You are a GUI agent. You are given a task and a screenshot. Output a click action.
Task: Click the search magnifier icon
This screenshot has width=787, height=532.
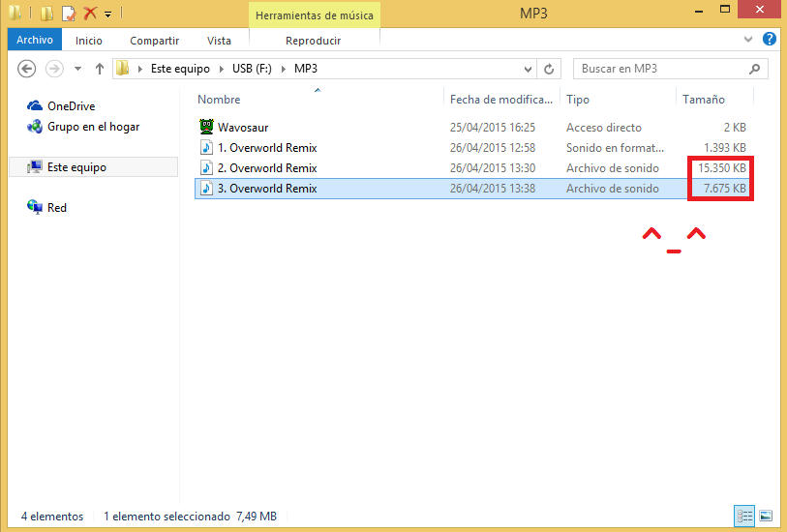point(754,69)
